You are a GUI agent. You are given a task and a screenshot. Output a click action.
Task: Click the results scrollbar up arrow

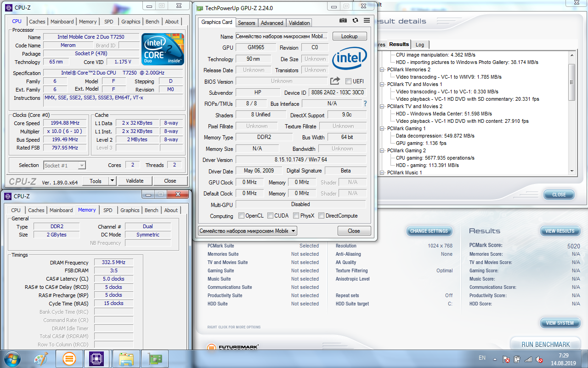(x=572, y=55)
